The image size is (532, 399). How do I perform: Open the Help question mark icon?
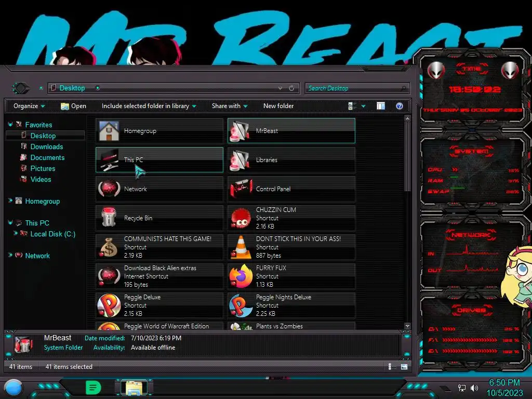[x=400, y=106]
